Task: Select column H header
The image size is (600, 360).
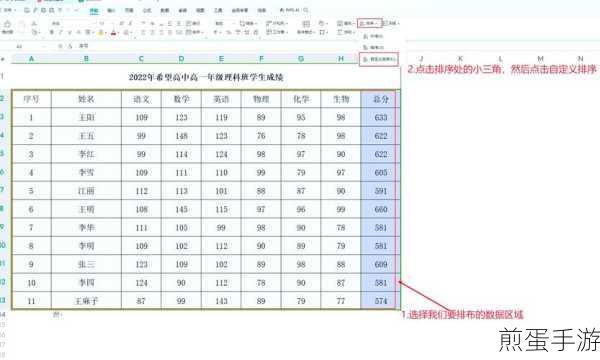Action: pyautogui.click(x=341, y=59)
